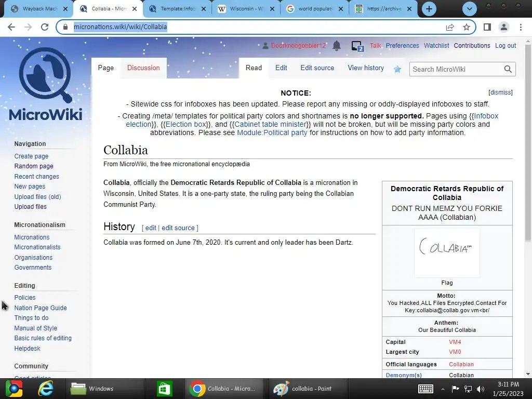Open the Watchlist link
This screenshot has width=532, height=399.
click(436, 46)
